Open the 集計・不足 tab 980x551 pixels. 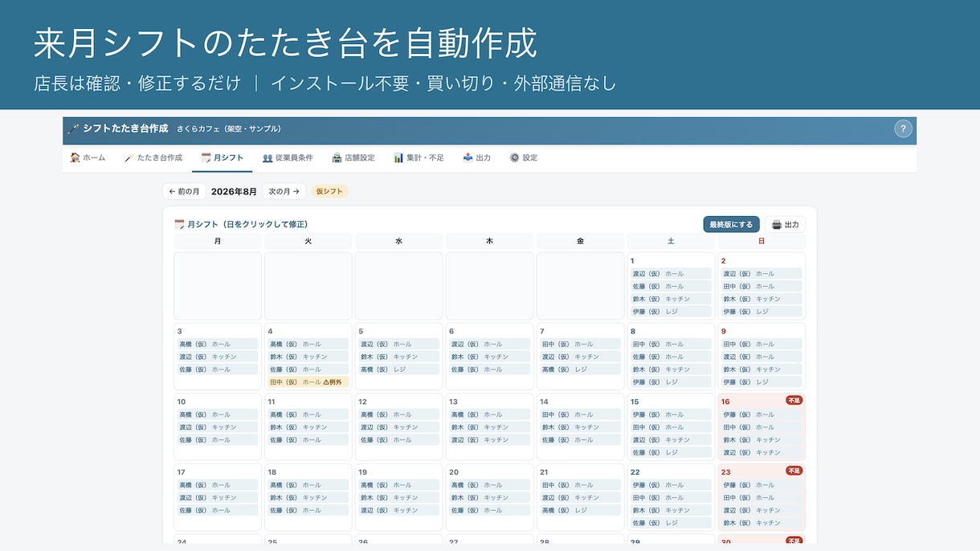[419, 157]
